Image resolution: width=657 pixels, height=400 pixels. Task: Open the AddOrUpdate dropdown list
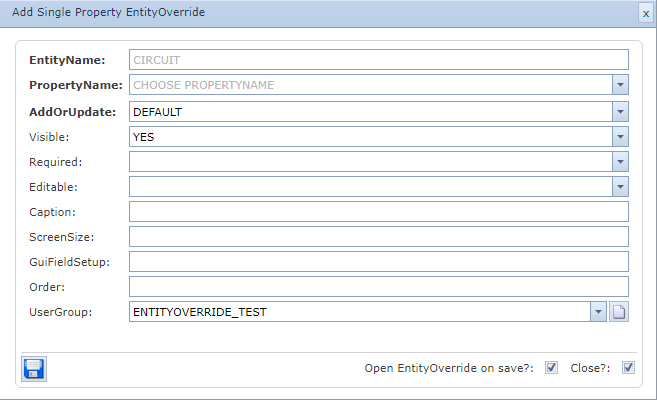(620, 111)
